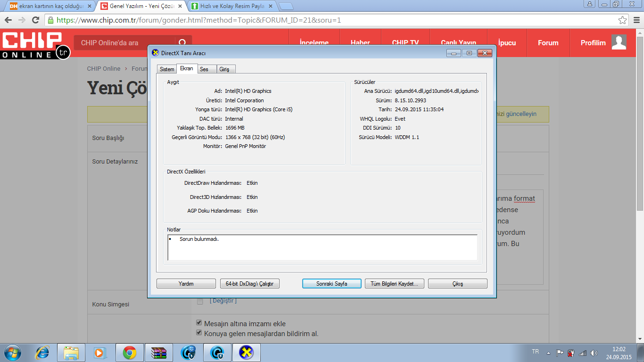Reload the page in Chrome

tap(35, 20)
